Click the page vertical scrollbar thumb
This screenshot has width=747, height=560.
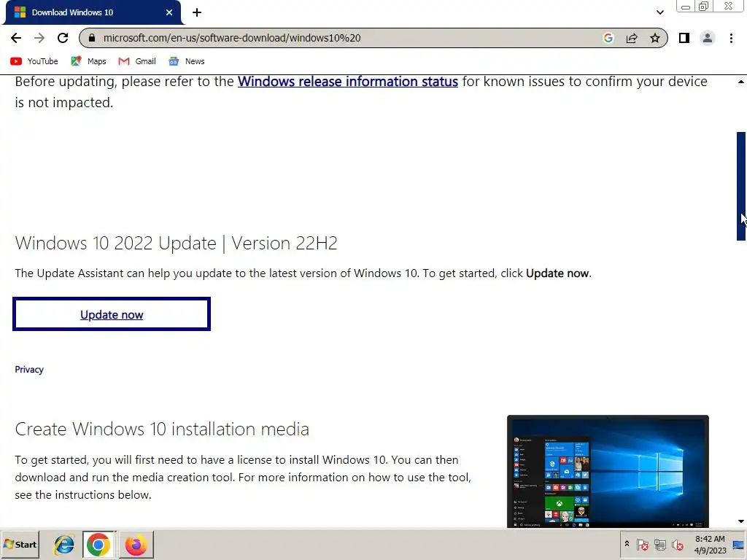tap(741, 186)
